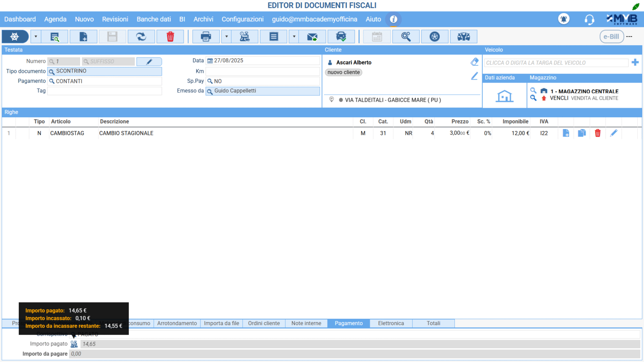Expand the dropdown arrow next to ship wheel

pos(36,37)
